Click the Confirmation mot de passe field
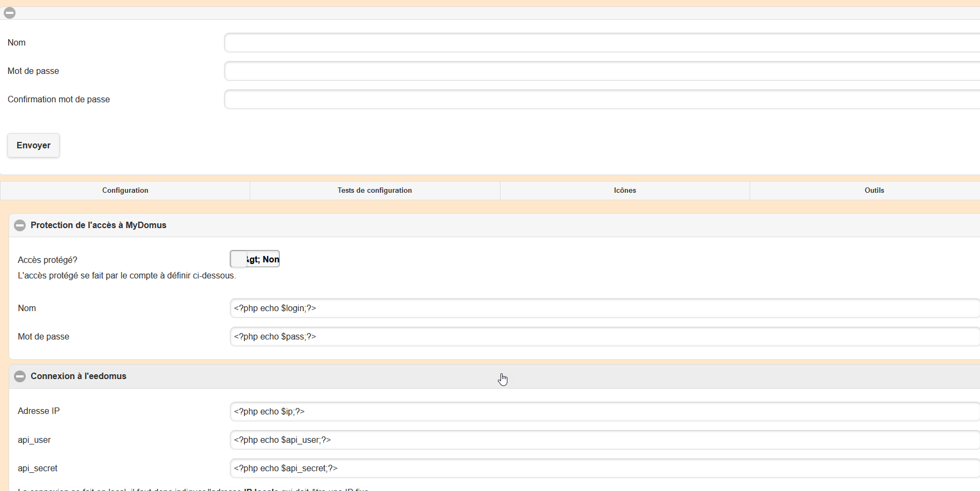Image resolution: width=980 pixels, height=491 pixels. pyautogui.click(x=600, y=100)
